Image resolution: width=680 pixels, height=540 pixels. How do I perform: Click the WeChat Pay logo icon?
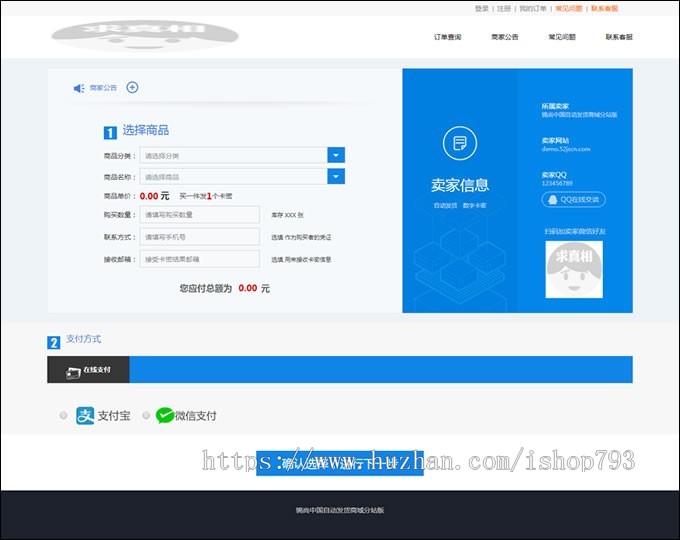[x=165, y=416]
